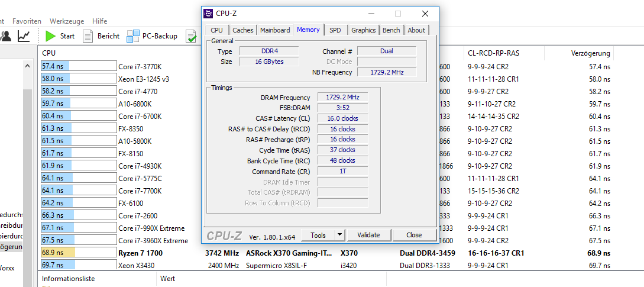Open the SPD tab
Image resolution: width=644 pixels, height=287 pixels.
tap(335, 30)
